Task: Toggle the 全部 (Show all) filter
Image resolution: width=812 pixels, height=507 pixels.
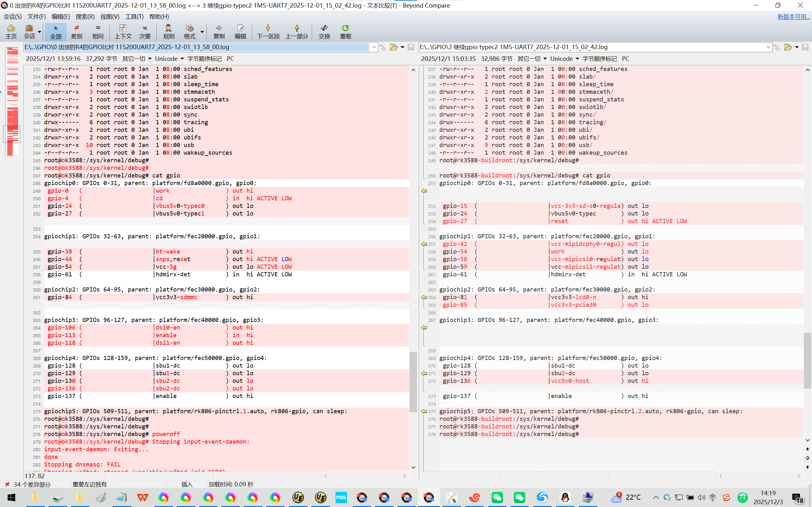Action: pyautogui.click(x=56, y=31)
